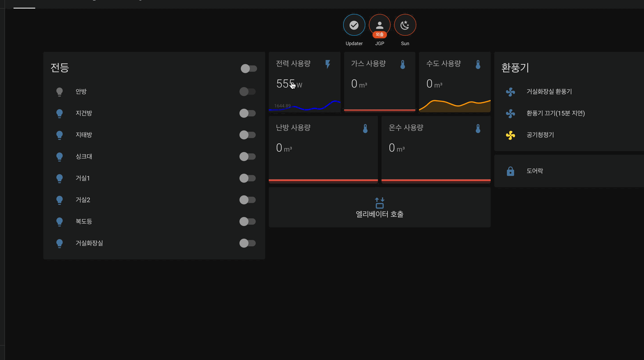Click the 안방 light bulb icon

[59, 92]
